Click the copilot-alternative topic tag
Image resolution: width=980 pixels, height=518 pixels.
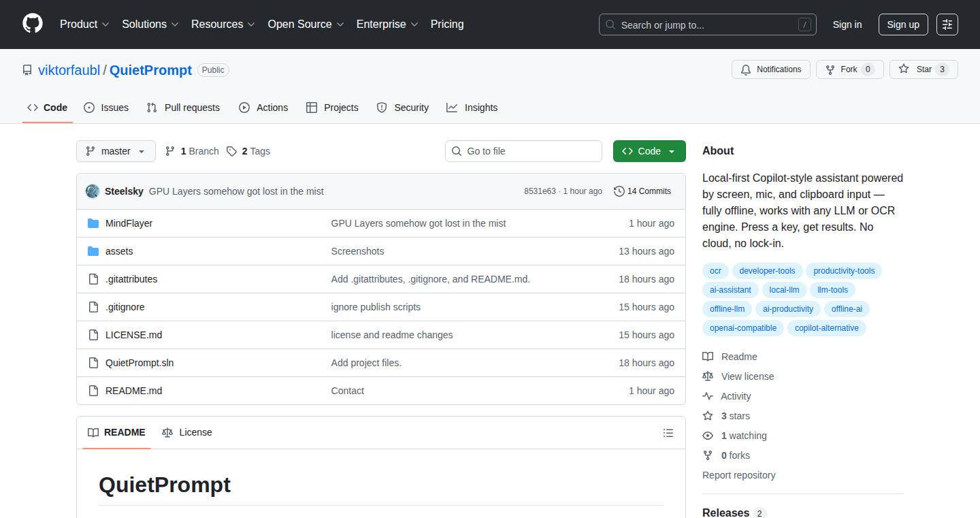click(x=827, y=328)
